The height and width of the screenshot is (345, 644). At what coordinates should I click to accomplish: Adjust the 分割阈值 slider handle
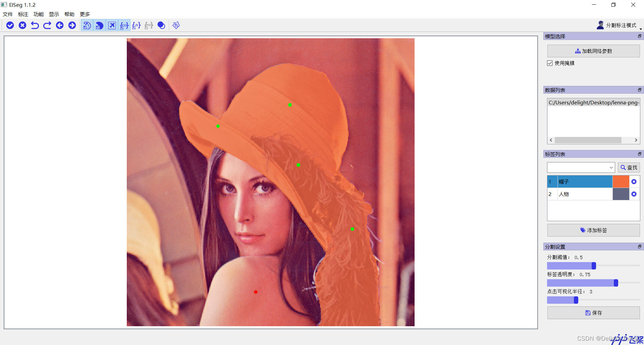click(x=594, y=266)
